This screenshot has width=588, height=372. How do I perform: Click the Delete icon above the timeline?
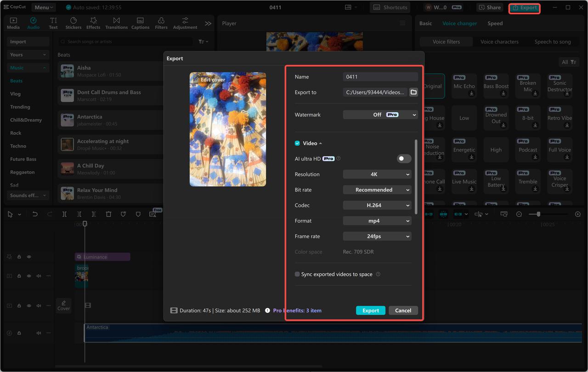tap(109, 214)
